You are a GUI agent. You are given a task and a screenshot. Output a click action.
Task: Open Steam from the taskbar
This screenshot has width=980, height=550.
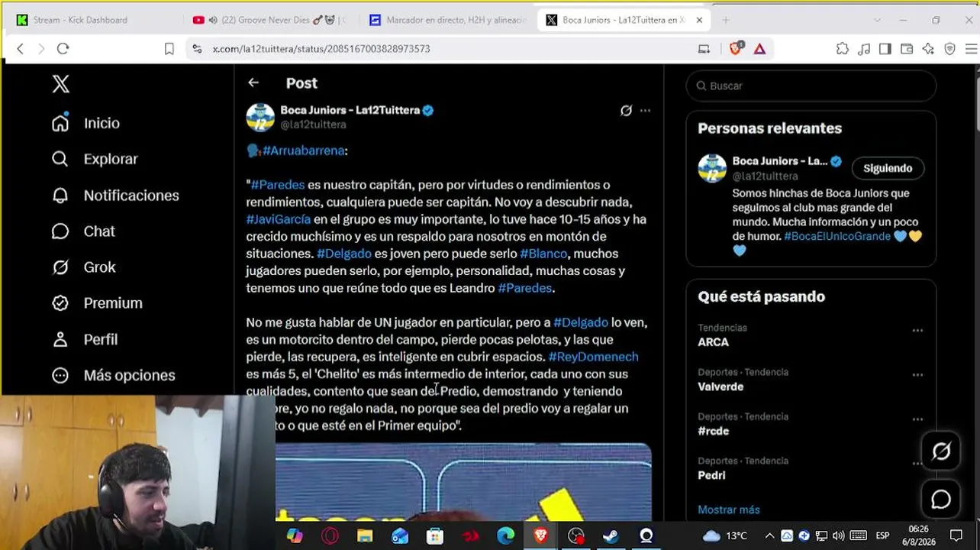pyautogui.click(x=611, y=536)
